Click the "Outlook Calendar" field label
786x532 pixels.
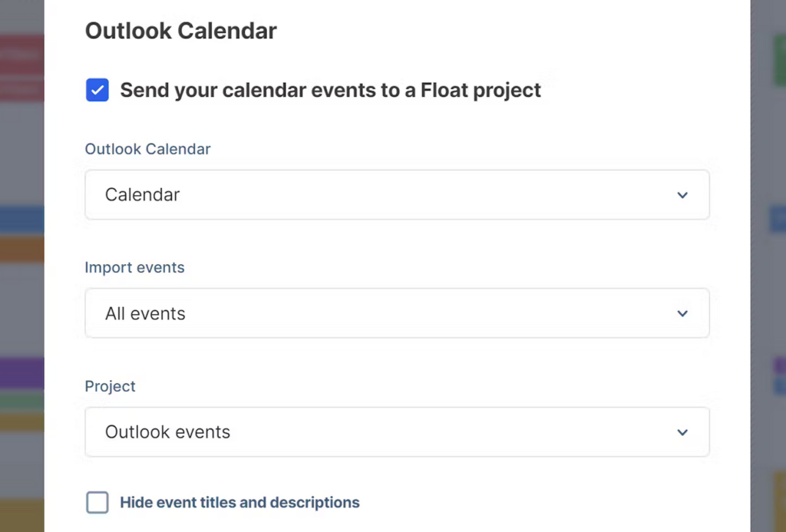pos(147,149)
